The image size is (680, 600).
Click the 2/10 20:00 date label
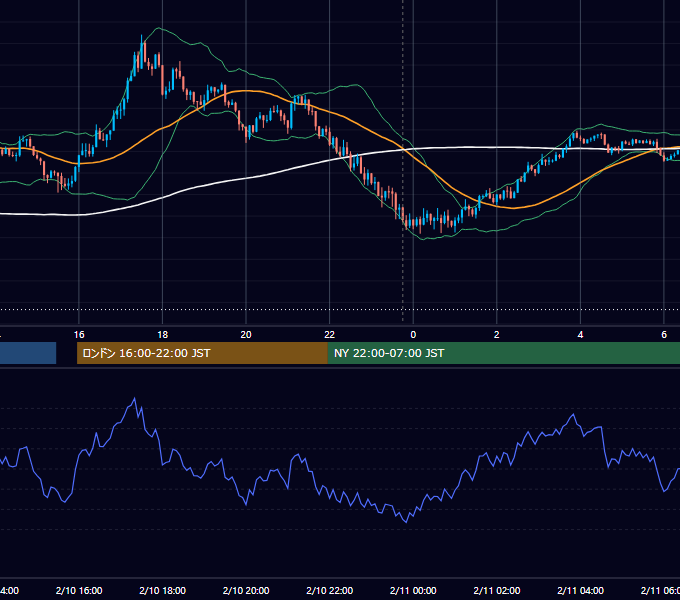tap(246, 590)
